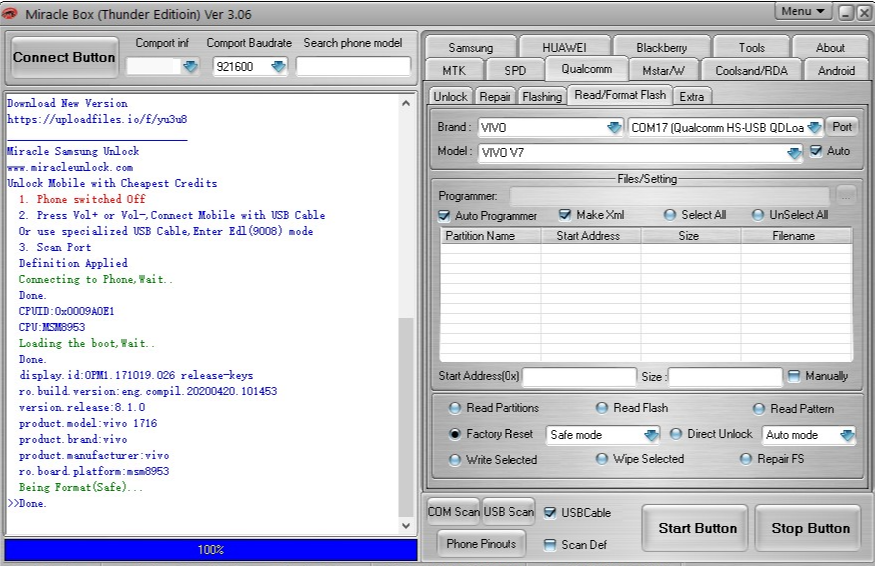Toggle the Make Xml checkbox
This screenshot has width=875, height=566.
pyautogui.click(x=565, y=215)
